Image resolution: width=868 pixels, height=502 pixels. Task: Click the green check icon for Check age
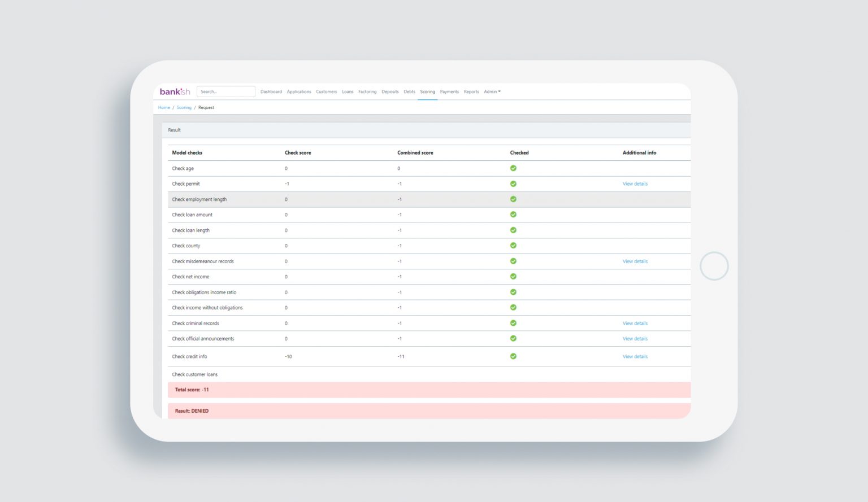[513, 168]
